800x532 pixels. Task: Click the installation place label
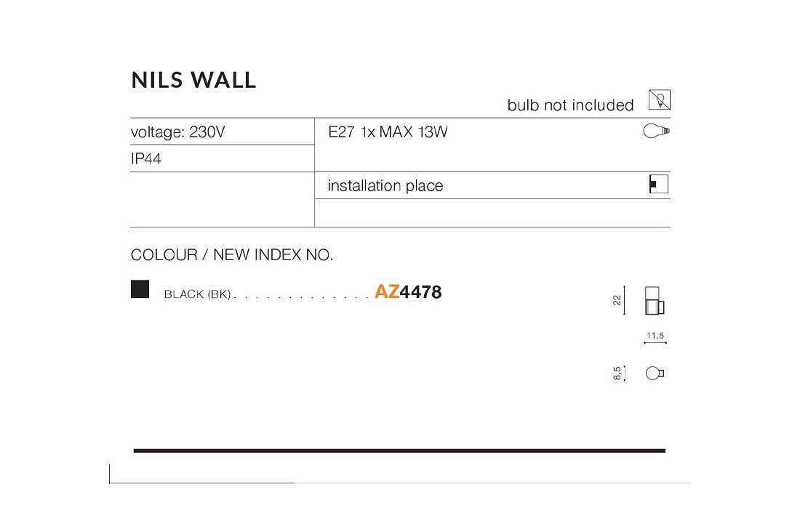(385, 186)
